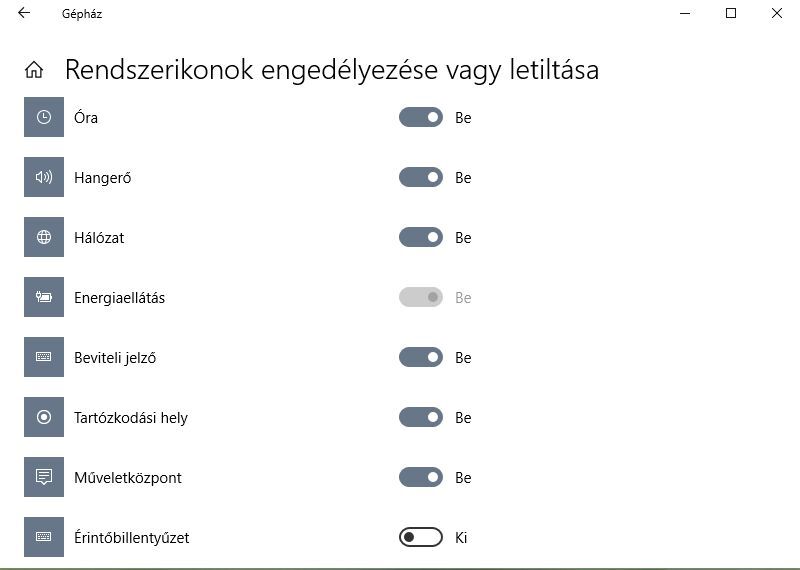Click the clock icon beside Óra
This screenshot has height=570, width=800.
click(44, 118)
